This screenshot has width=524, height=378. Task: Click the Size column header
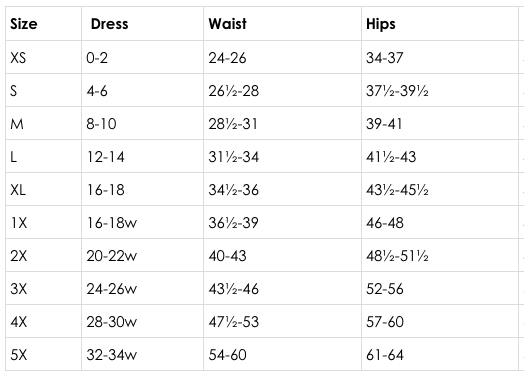[24, 24]
